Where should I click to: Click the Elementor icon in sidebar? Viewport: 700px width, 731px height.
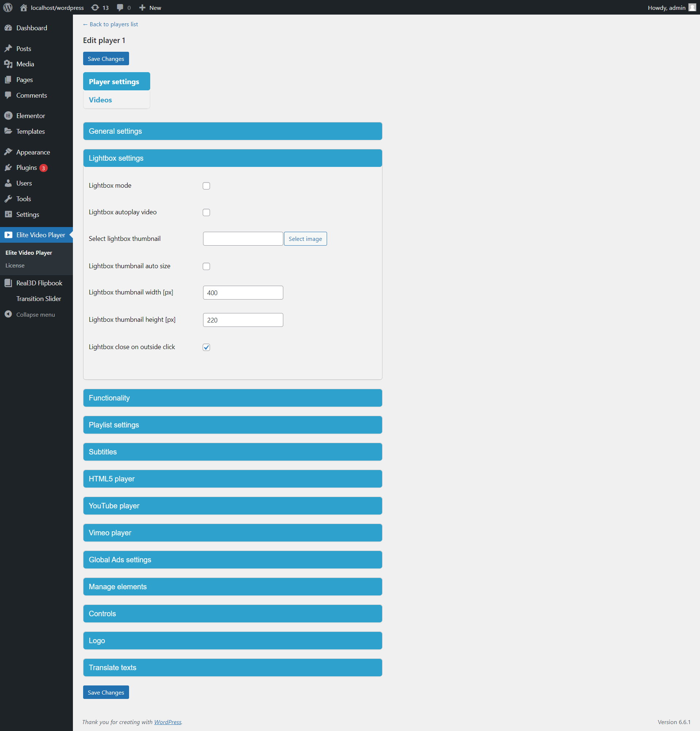tap(8, 116)
